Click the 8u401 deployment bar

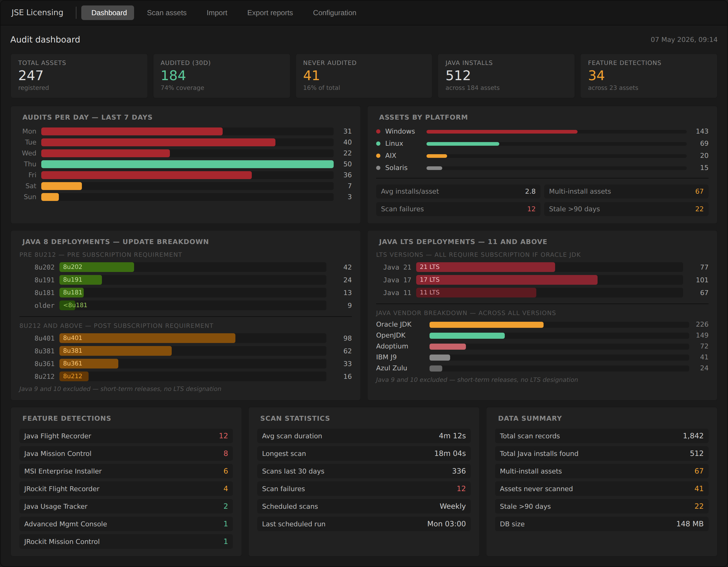click(147, 338)
